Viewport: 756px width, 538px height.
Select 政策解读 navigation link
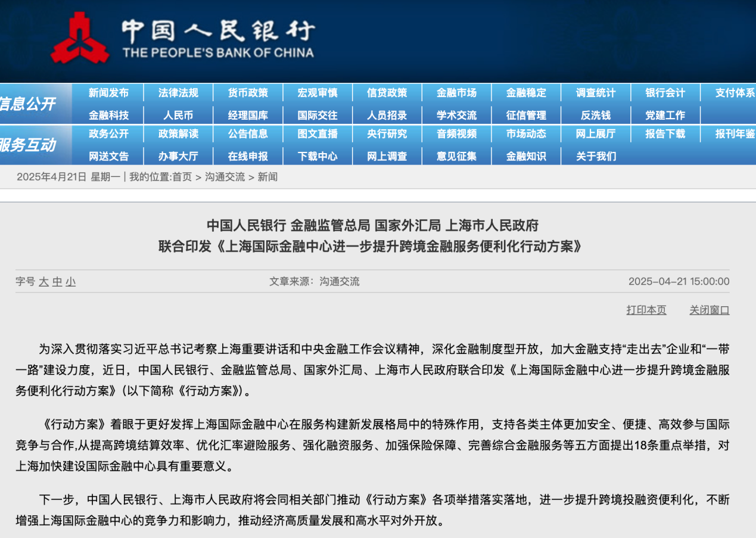pos(178,134)
